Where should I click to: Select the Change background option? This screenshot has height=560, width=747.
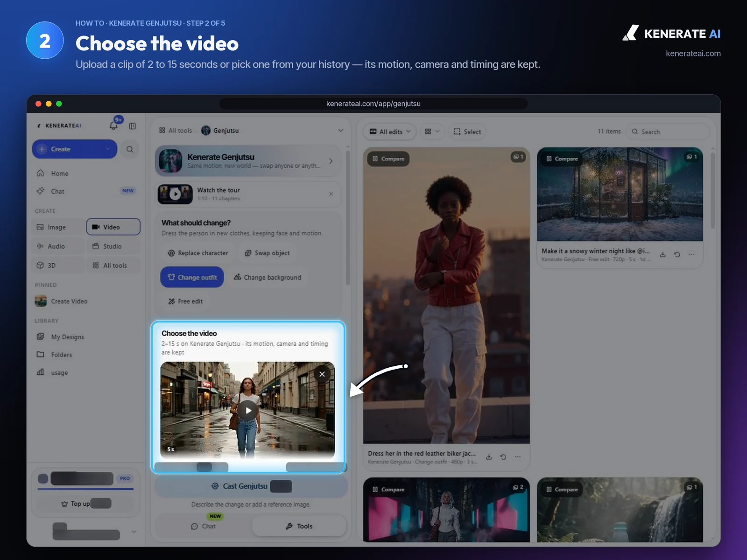(268, 277)
